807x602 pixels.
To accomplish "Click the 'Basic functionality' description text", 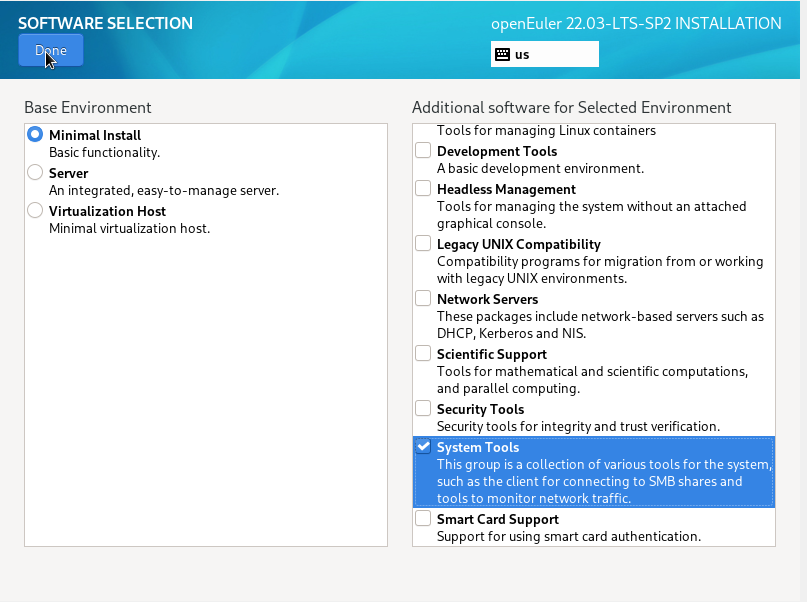I will click(x=104, y=152).
